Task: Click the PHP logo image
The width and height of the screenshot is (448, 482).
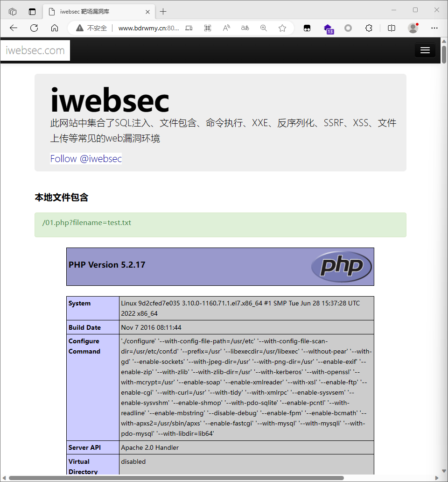Action: point(342,267)
